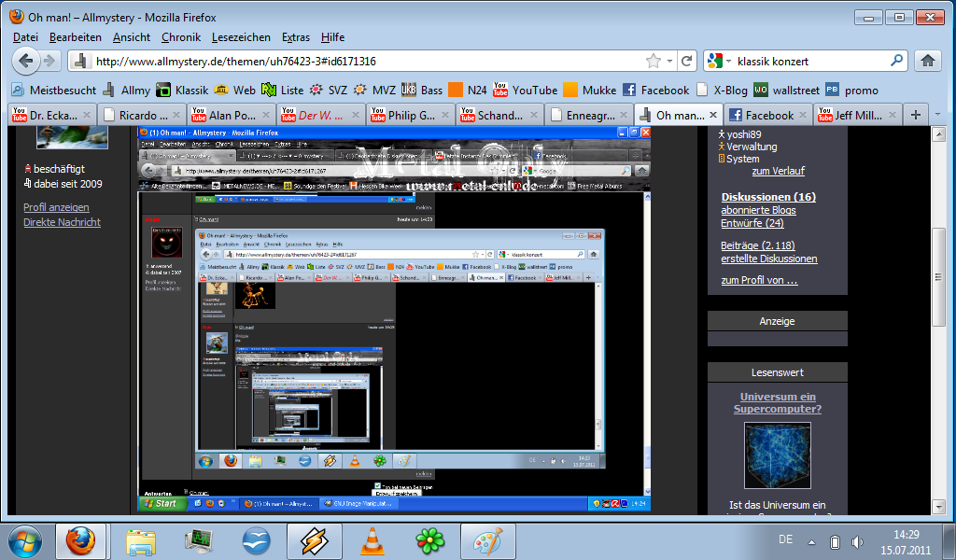Go back using the back arrow button

(27, 61)
